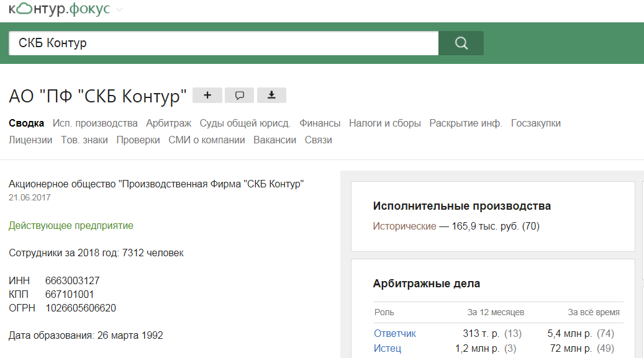The width and height of the screenshot is (644, 358).
Task: Click the Ответчик 313 т. р. (13) value
Action: tap(492, 333)
